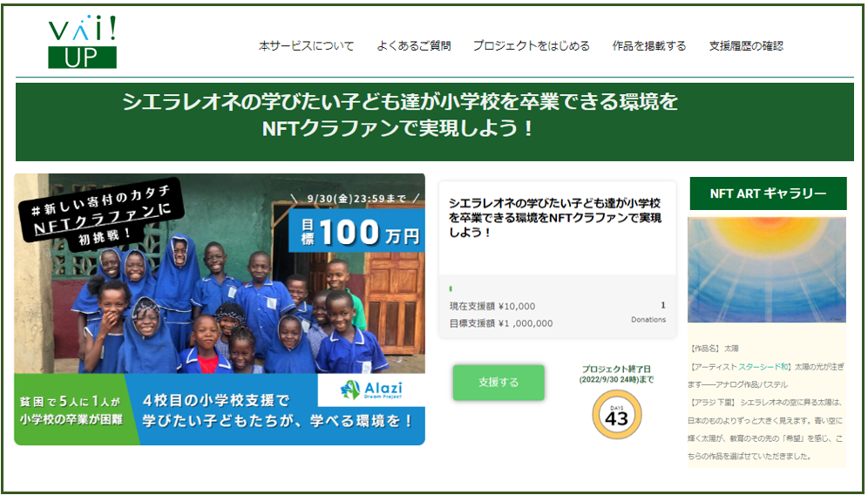Click the 現在支援額 ¥10,000 text

point(492,306)
